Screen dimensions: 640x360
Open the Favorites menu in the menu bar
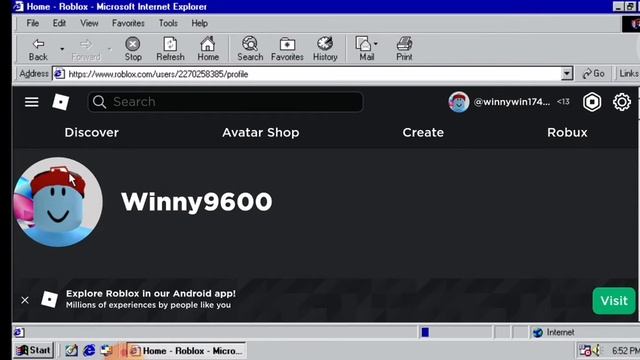click(128, 23)
